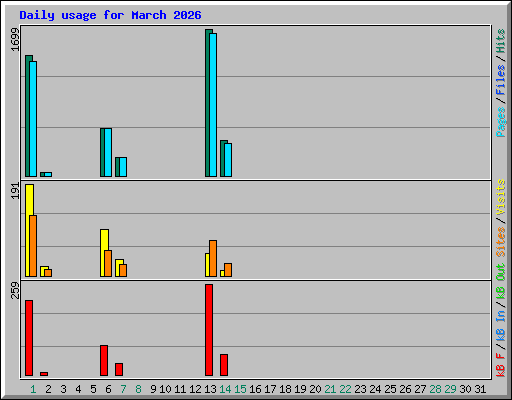512x400 pixels.
Task: Click green day label 7 on the x-axis
Action: [123, 389]
